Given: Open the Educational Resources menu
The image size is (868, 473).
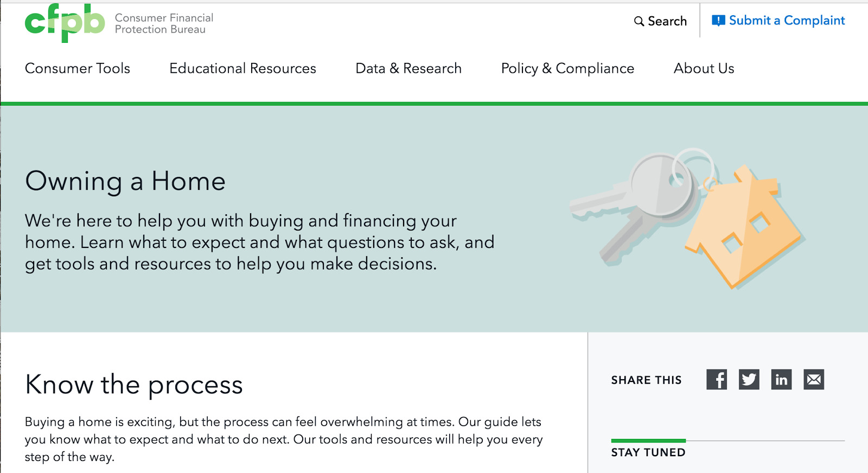Looking at the screenshot, I should [242, 69].
